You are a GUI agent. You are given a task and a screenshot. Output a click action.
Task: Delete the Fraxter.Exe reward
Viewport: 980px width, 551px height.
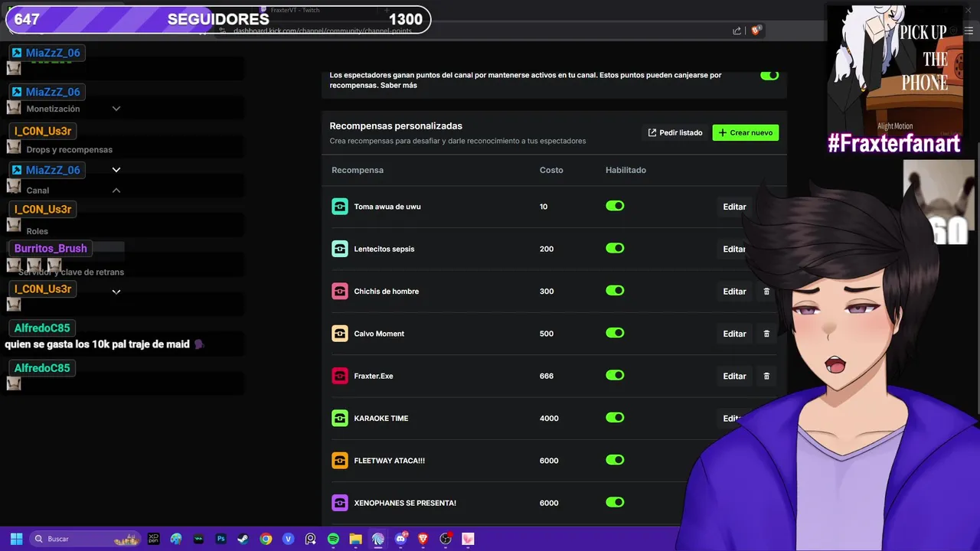[766, 376]
